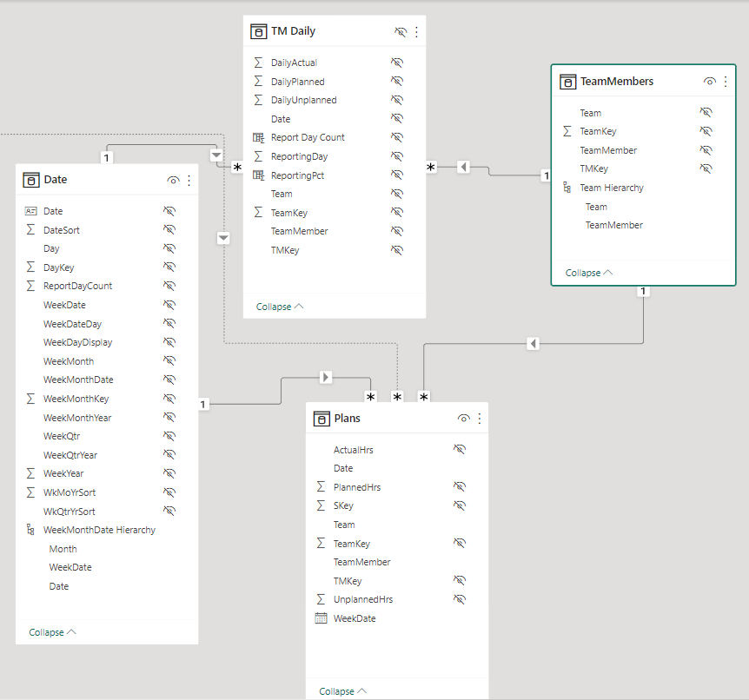This screenshot has width=749, height=700.
Task: Select the 1 cardinality marker below TeamMembers
Action: pyautogui.click(x=643, y=291)
